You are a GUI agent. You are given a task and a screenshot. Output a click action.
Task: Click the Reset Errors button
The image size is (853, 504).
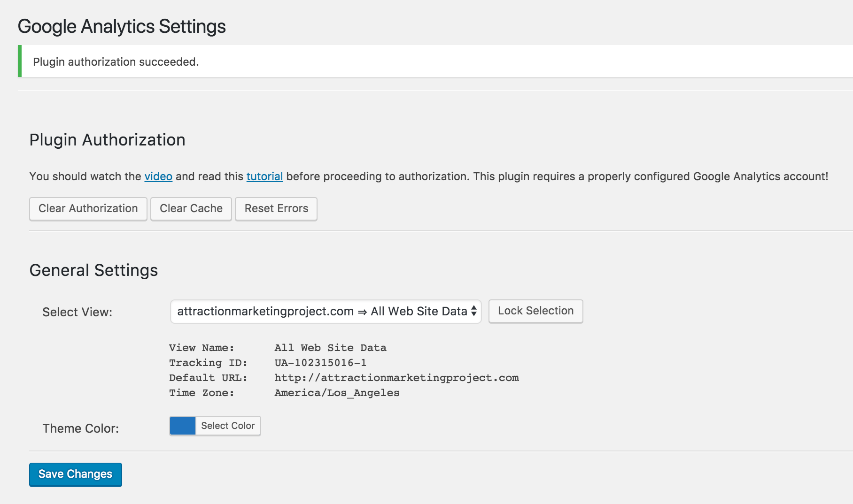(x=276, y=209)
